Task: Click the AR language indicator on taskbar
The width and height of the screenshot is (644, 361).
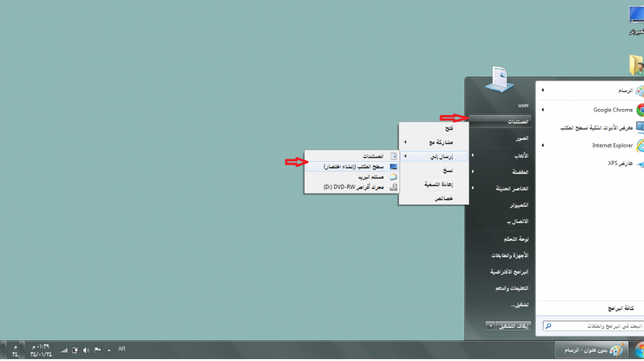Action: point(122,349)
